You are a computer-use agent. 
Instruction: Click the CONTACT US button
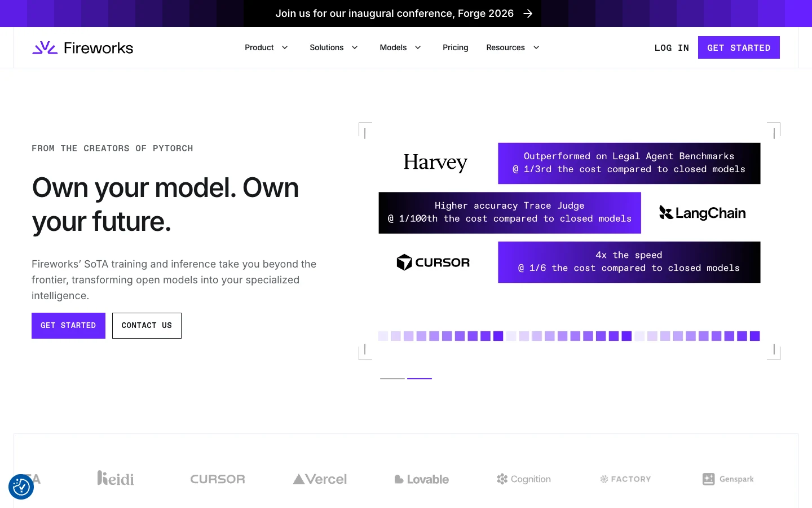[x=147, y=326]
